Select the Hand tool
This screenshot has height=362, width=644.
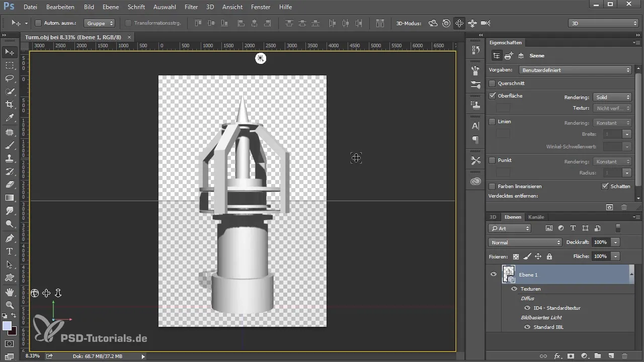tap(10, 292)
